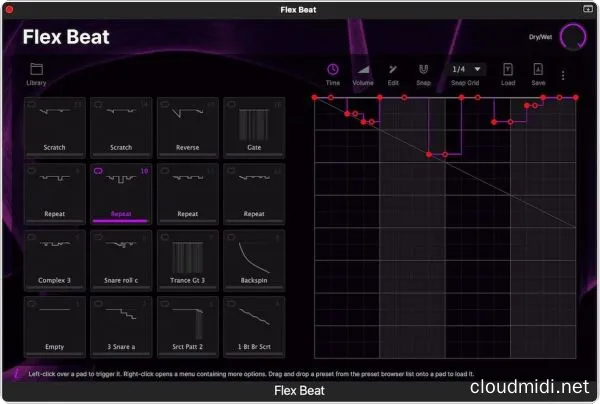The image size is (600, 404).
Task: Select the envelope node at the curve's far right end
Action: pyautogui.click(x=576, y=98)
